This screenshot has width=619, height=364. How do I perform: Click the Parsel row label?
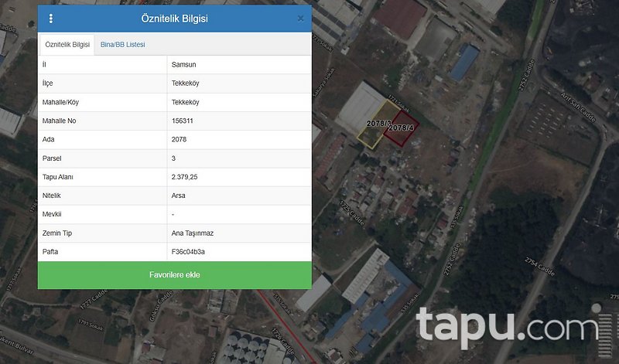pos(54,158)
